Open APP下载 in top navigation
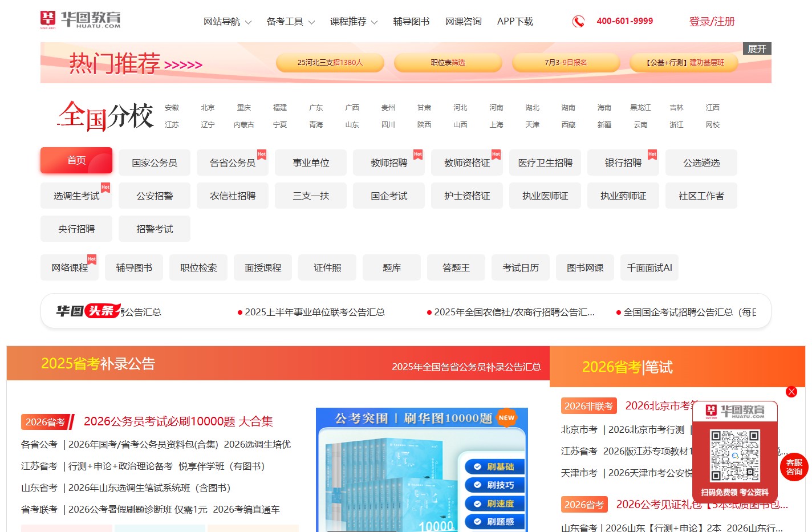This screenshot has width=812, height=532. click(515, 22)
